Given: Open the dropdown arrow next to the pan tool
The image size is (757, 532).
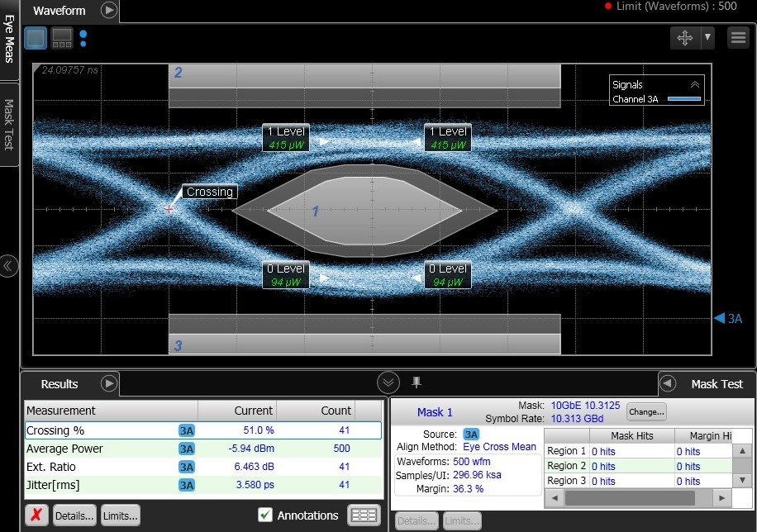Looking at the screenshot, I should (707, 38).
